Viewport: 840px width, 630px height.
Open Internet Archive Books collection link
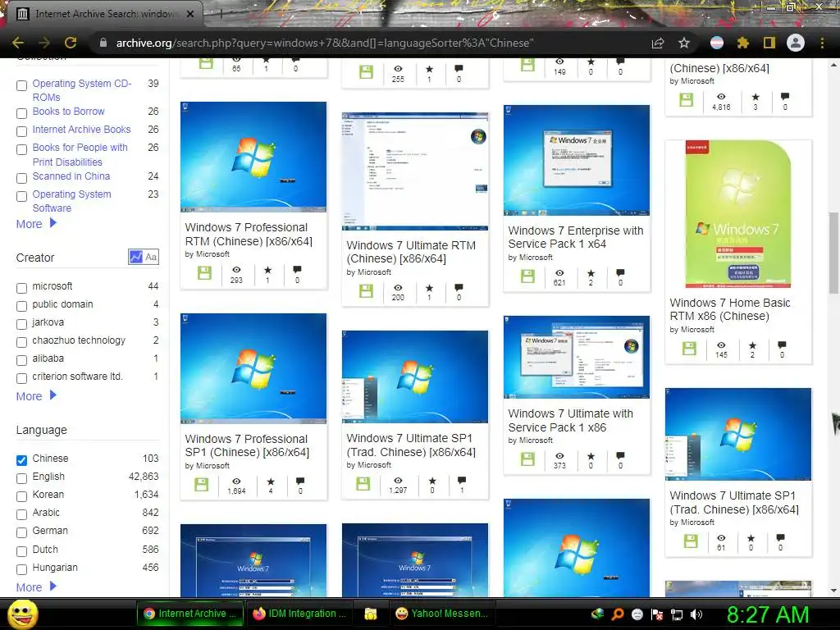point(81,129)
